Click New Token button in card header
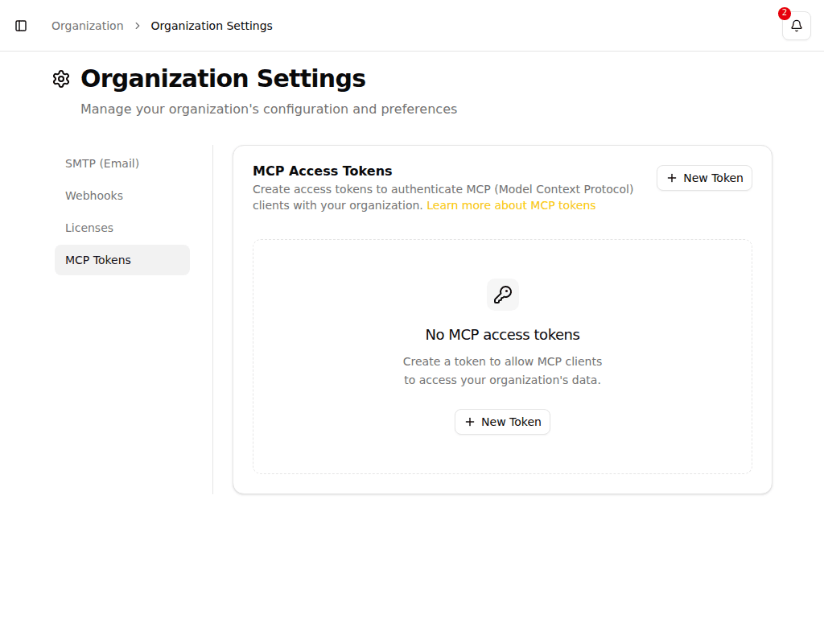The image size is (824, 644). (704, 178)
